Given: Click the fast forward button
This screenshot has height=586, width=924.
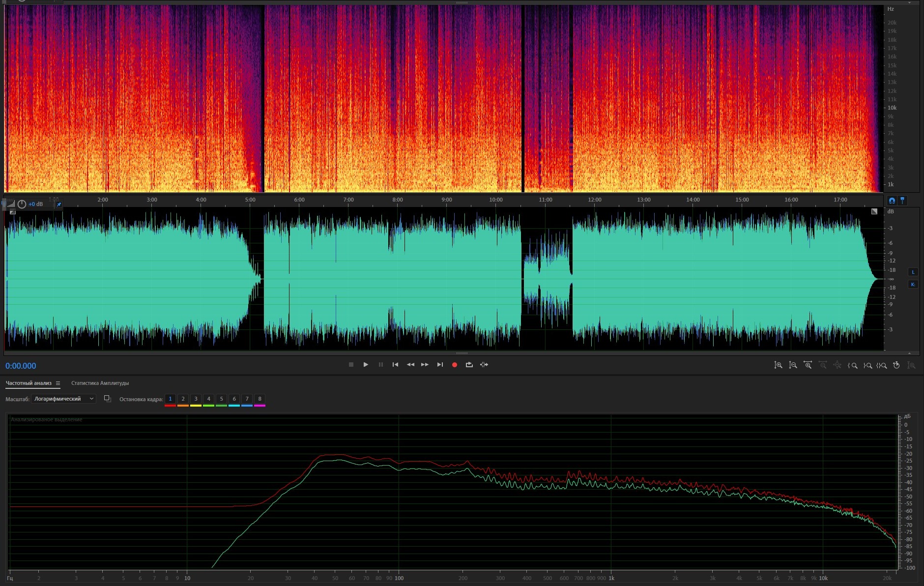Looking at the screenshot, I should point(425,365).
